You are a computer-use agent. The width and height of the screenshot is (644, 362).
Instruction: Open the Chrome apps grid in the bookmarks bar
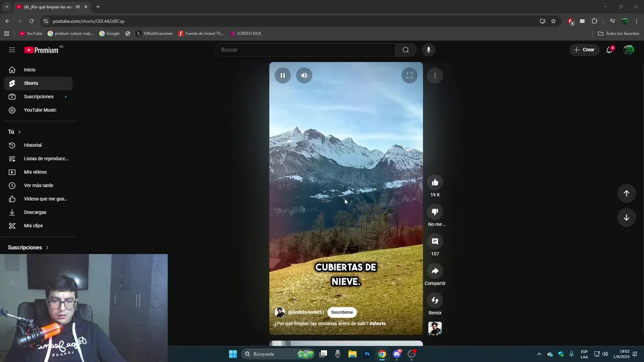click(x=7, y=34)
